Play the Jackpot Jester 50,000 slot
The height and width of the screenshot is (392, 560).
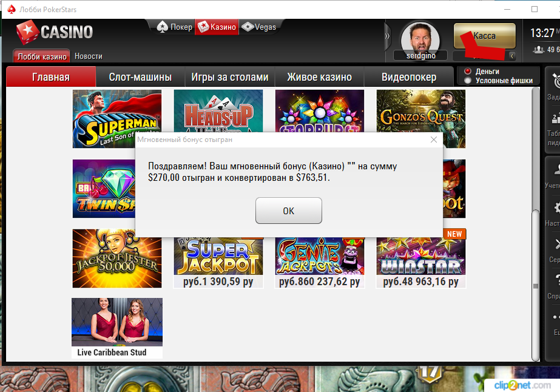point(116,259)
